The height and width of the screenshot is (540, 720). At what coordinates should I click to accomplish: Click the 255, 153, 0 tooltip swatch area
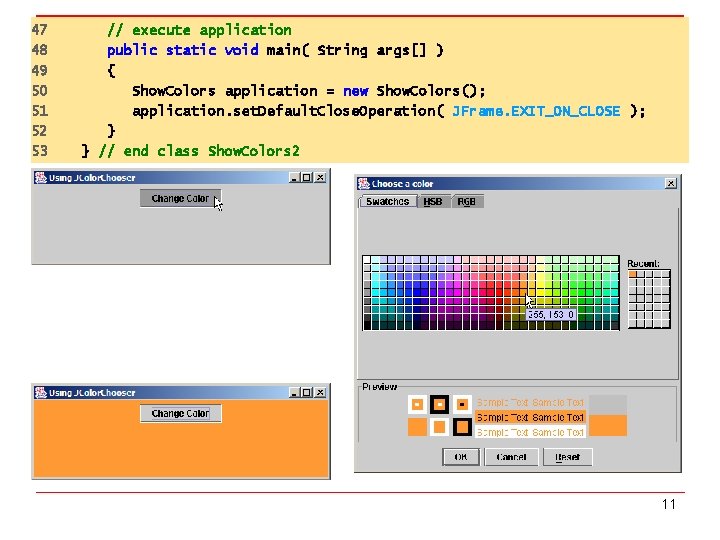point(551,315)
